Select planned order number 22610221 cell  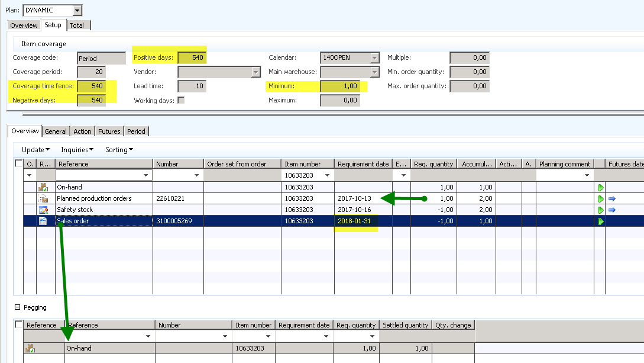click(x=178, y=198)
